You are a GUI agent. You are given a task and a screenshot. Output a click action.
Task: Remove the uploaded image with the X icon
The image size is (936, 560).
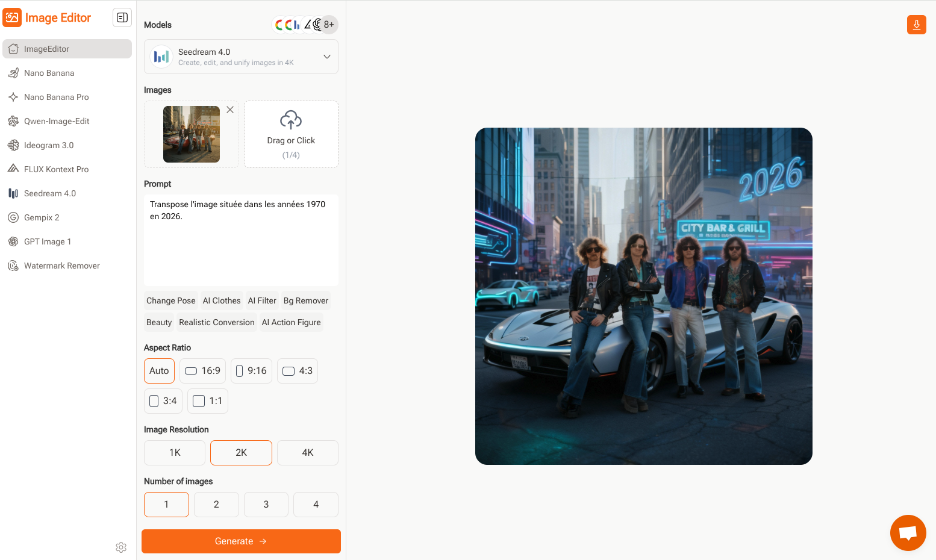click(x=230, y=110)
